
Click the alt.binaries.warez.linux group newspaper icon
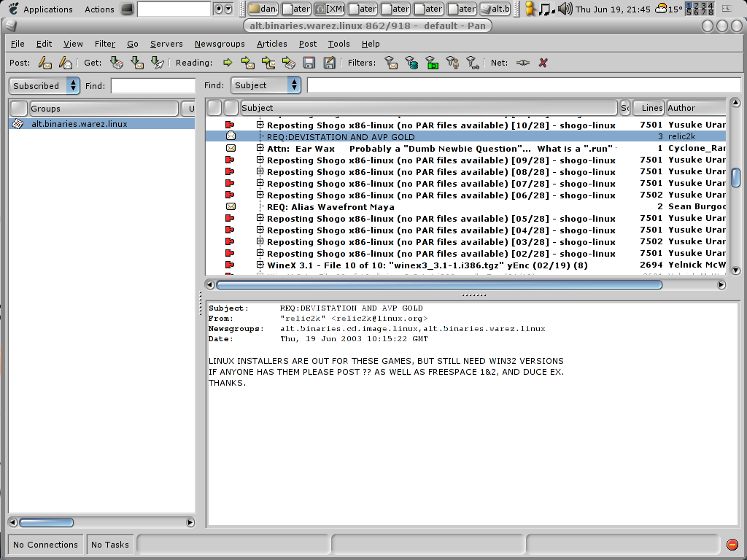[x=18, y=124]
